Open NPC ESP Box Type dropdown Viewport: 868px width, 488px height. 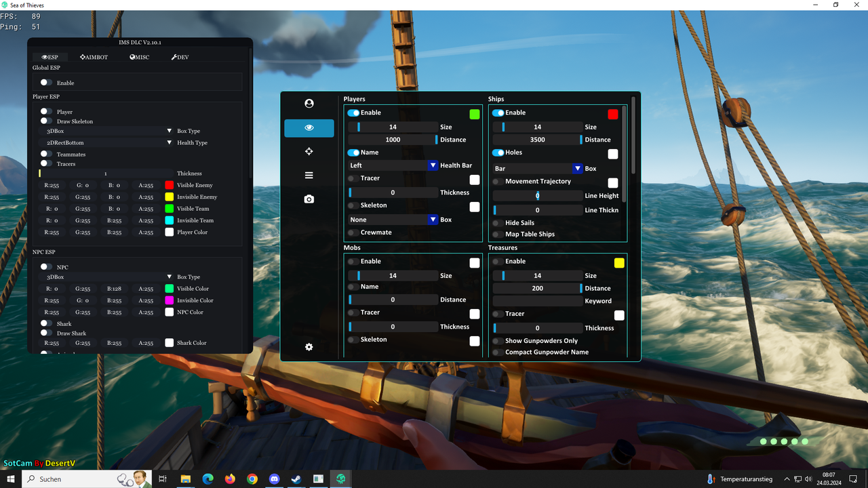[x=107, y=277]
